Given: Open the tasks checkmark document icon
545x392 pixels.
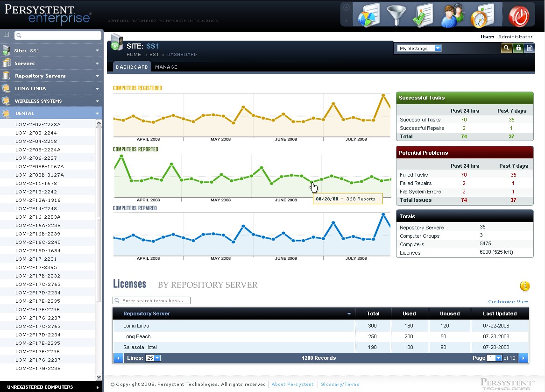Looking at the screenshot, I should 424,15.
